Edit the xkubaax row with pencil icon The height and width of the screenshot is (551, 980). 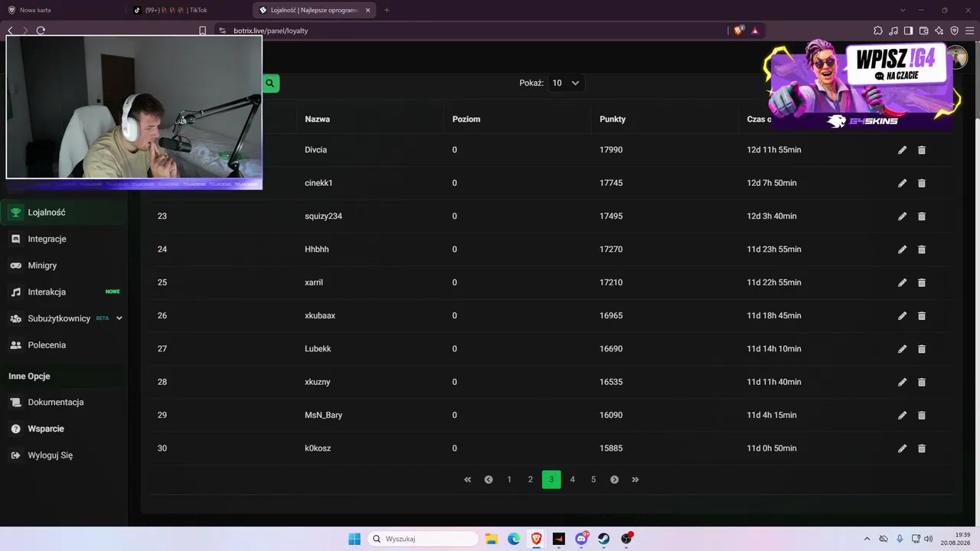coord(902,316)
